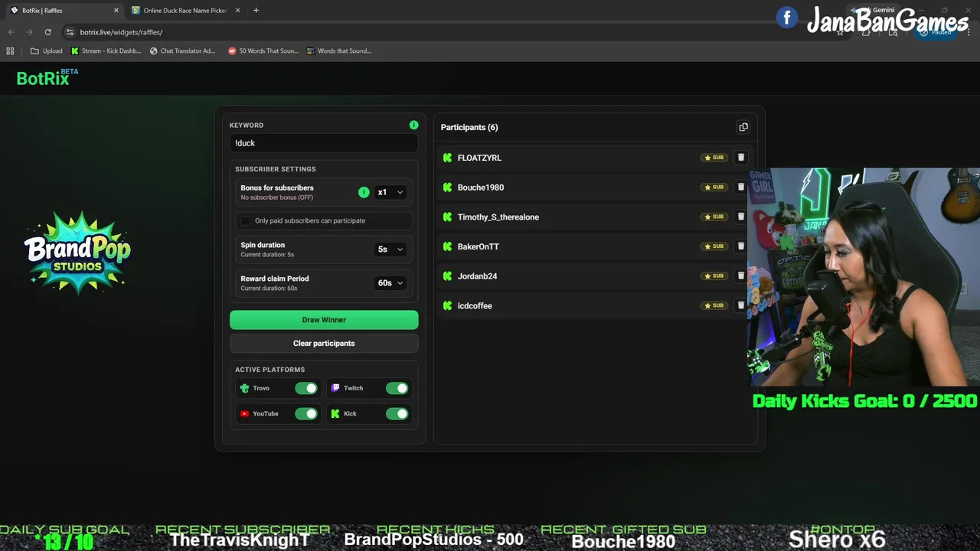Image resolution: width=980 pixels, height=551 pixels.
Task: Toggle the Trovo platform switch
Action: click(x=306, y=388)
